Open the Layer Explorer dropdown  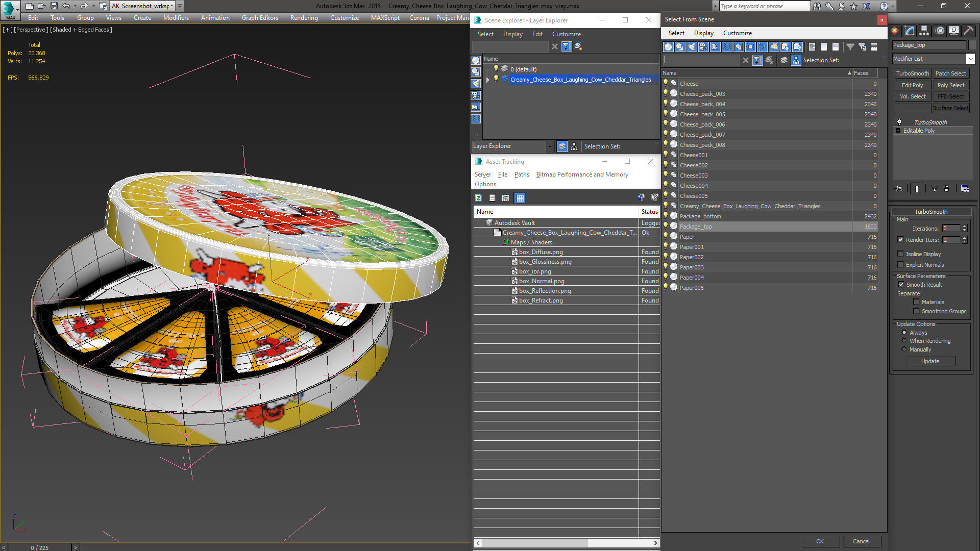tap(550, 146)
